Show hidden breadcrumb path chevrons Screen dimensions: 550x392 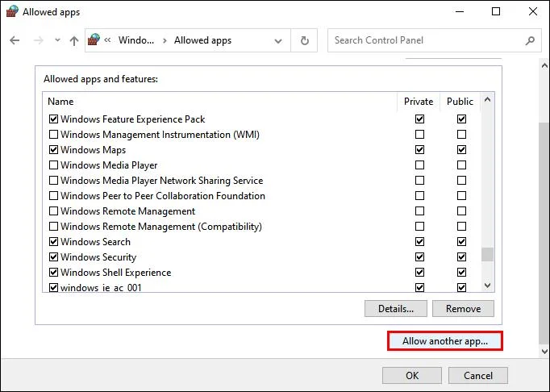108,40
